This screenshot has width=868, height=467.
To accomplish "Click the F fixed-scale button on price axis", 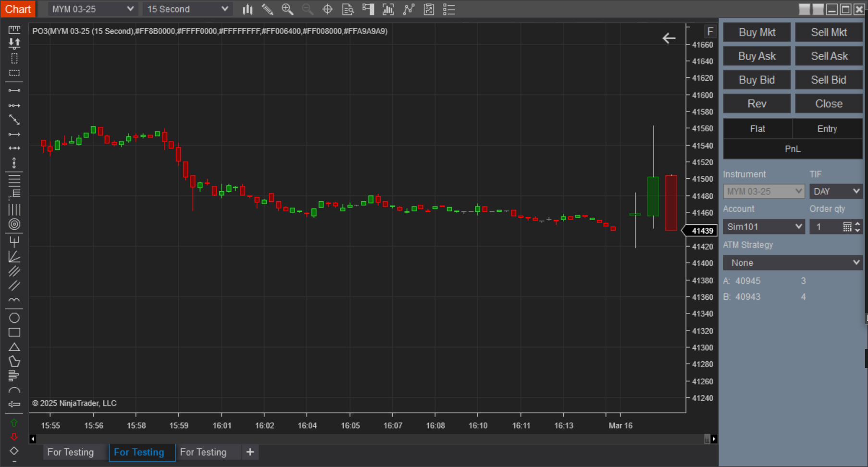I will pyautogui.click(x=710, y=32).
